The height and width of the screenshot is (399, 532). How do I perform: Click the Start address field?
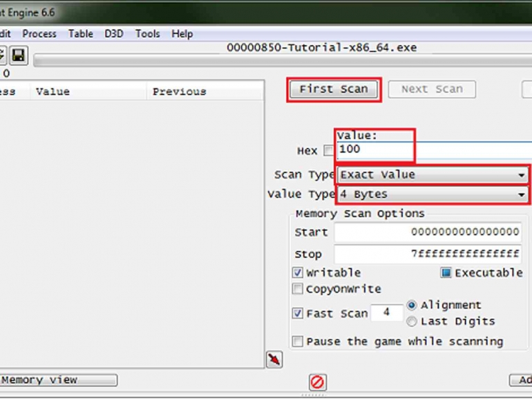tap(428, 232)
